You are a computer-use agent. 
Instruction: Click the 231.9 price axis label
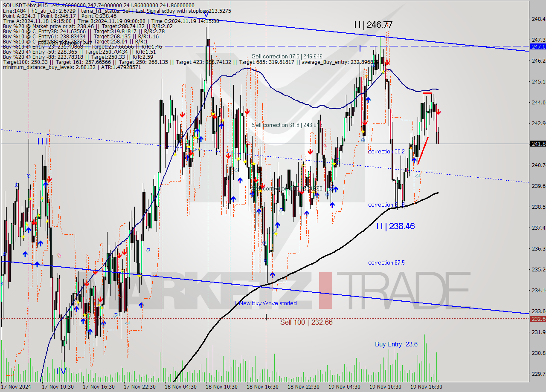(x=538, y=332)
